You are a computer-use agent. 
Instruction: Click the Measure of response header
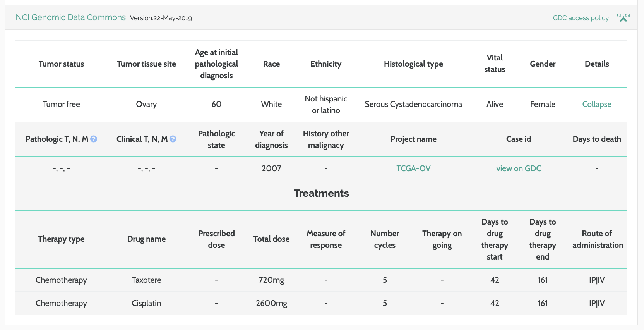point(326,239)
